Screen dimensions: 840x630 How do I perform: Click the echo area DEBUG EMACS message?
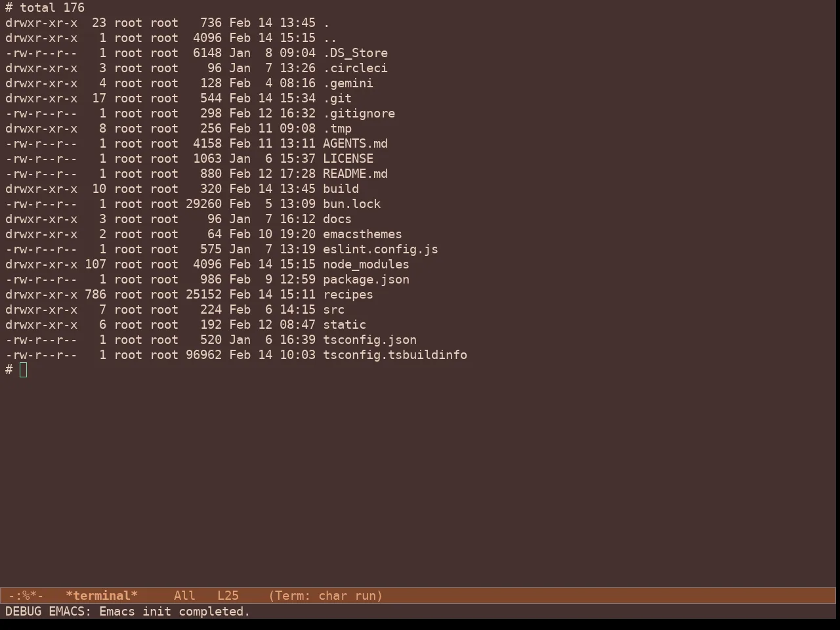click(x=128, y=612)
